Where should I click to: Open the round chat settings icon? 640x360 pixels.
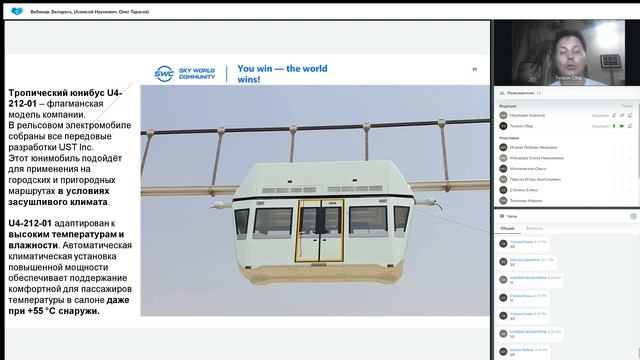coord(633,216)
